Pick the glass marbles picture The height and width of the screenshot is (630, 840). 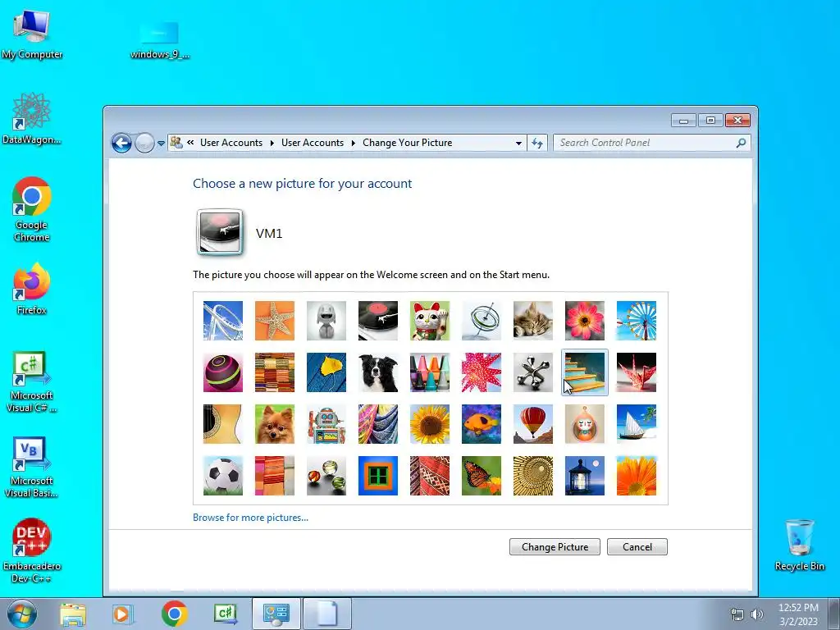pos(326,476)
